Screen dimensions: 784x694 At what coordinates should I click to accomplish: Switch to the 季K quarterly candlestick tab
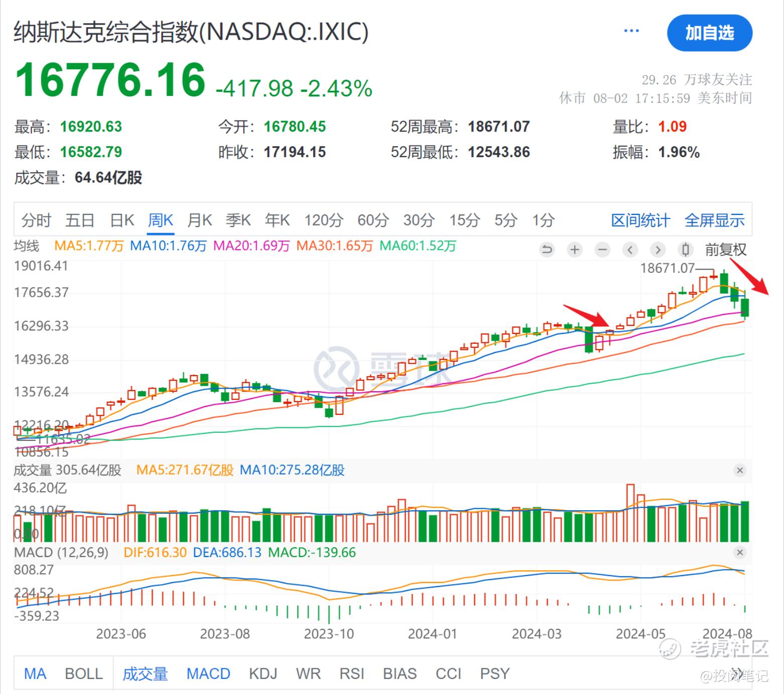coord(238,220)
